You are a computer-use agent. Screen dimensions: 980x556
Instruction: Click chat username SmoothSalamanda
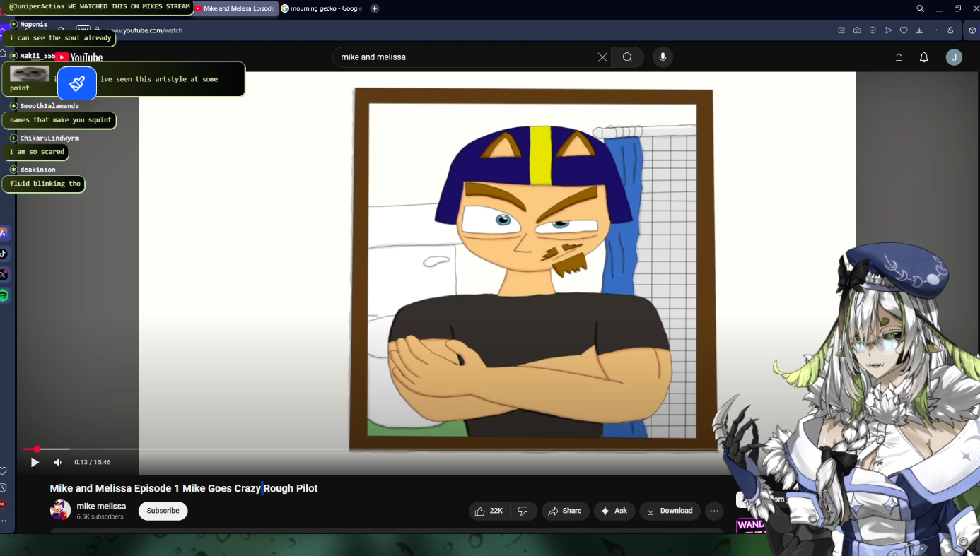[x=49, y=106]
